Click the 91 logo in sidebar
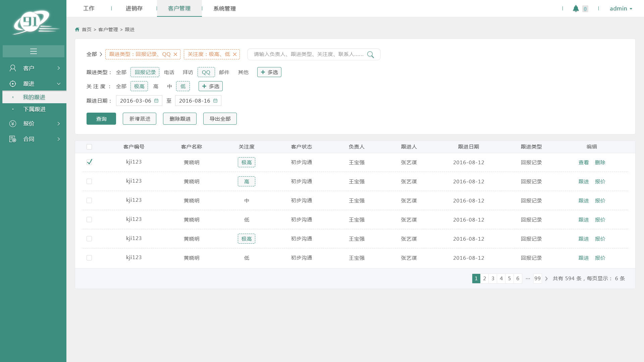 (36, 22)
